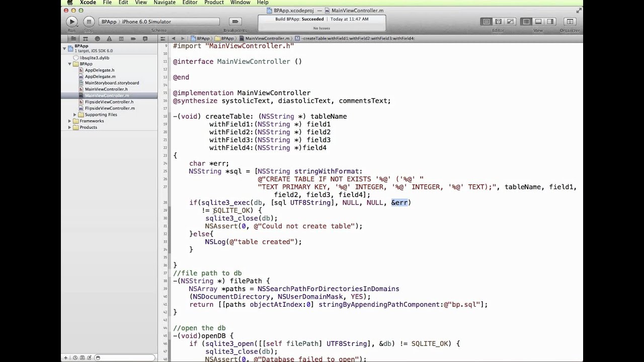The image size is (644, 362).
Task: Select libsqlite3.dylib in navigator
Action: click(94, 58)
